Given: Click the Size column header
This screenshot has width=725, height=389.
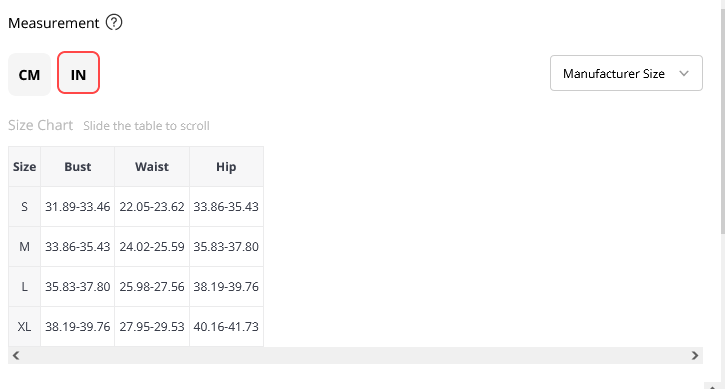Looking at the screenshot, I should point(25,167).
